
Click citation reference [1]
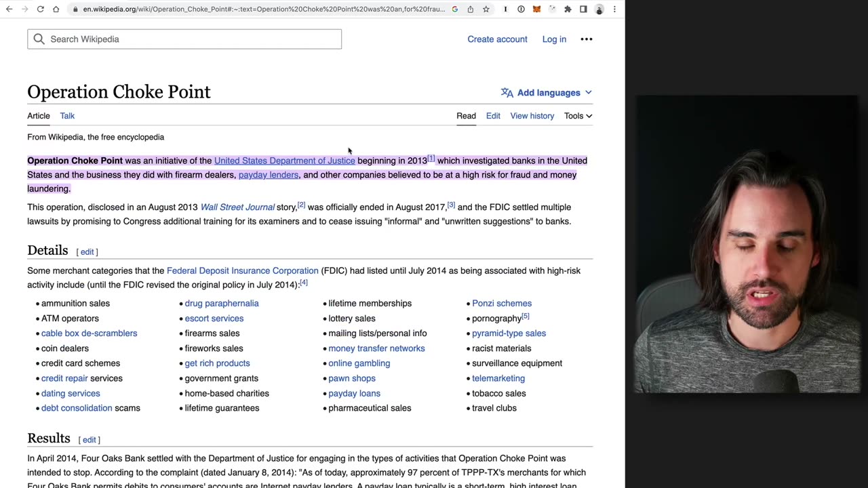[x=431, y=159]
